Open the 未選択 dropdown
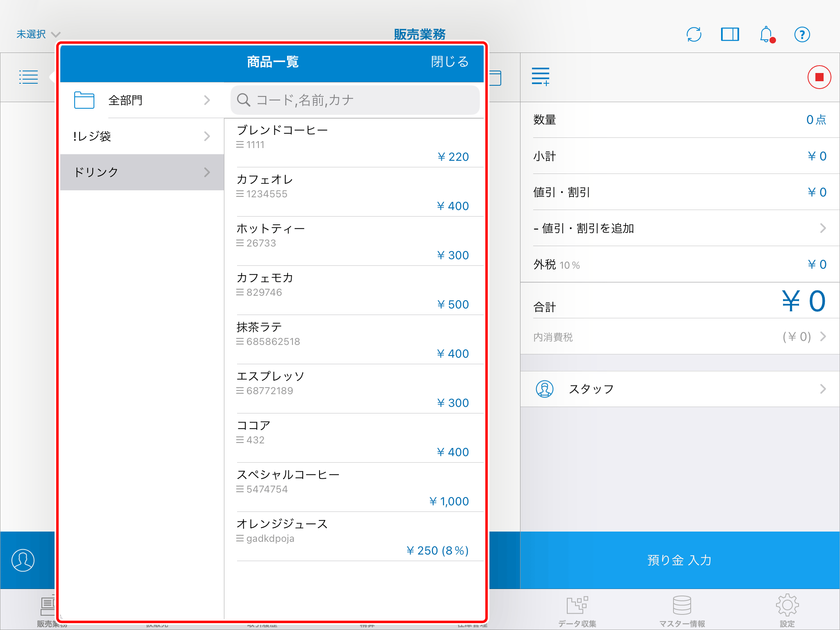840x630 pixels. 38,34
